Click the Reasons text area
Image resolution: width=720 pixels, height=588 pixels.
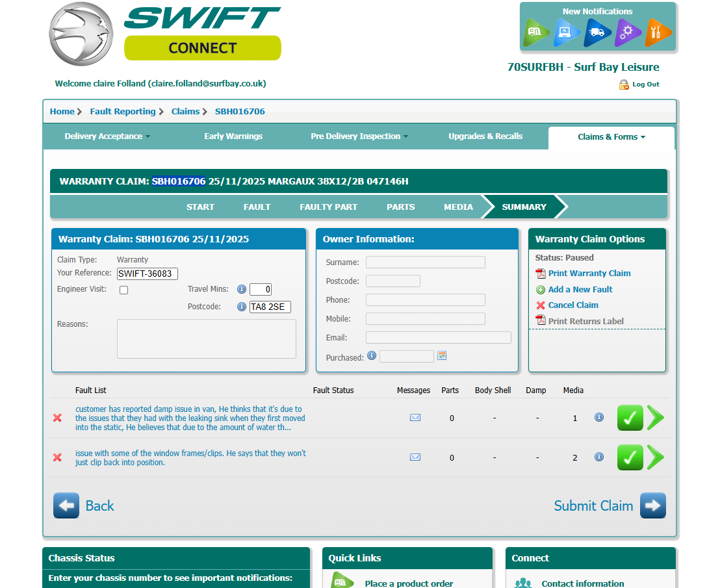[207, 339]
